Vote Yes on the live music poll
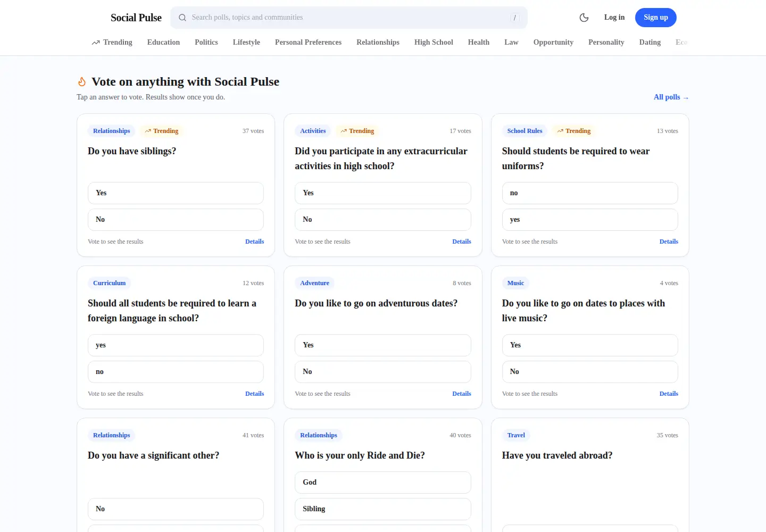Viewport: 766px width, 532px height. (x=590, y=345)
